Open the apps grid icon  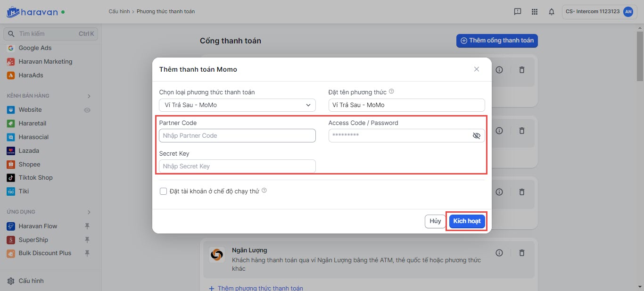pos(534,12)
